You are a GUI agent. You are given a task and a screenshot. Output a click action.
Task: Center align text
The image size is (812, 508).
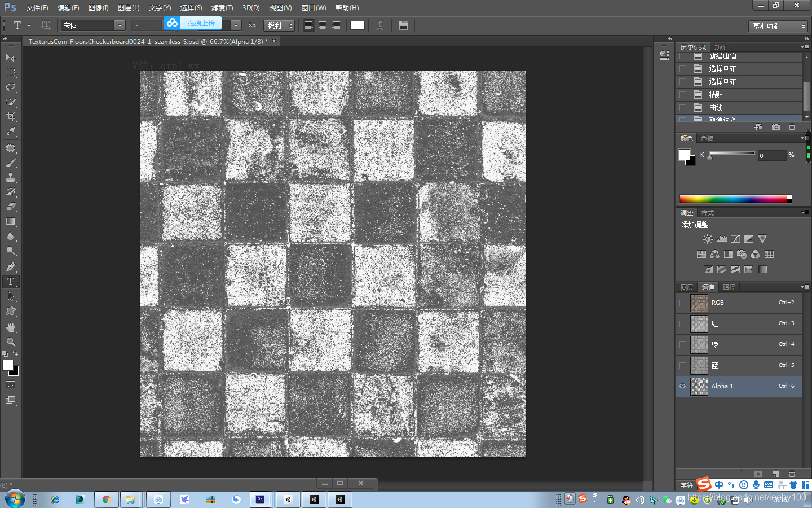pos(323,25)
